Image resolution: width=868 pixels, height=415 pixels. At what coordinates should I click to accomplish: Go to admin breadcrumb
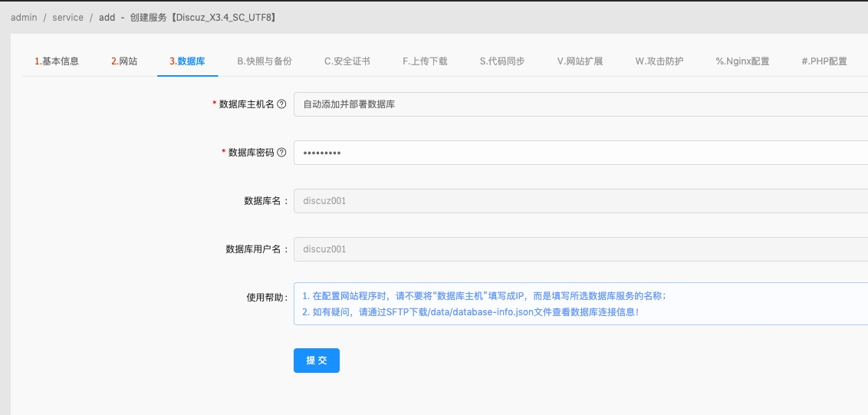pyautogui.click(x=24, y=17)
